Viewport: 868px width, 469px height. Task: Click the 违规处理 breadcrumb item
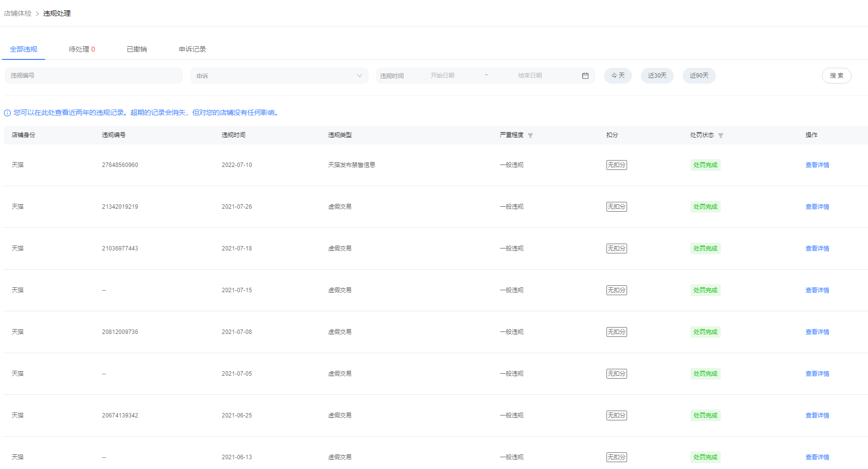pyautogui.click(x=57, y=13)
